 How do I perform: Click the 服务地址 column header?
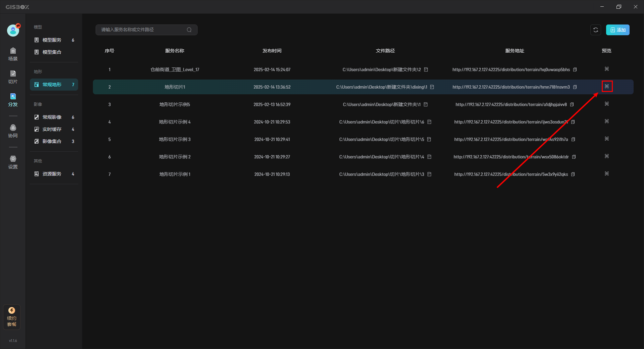click(515, 51)
